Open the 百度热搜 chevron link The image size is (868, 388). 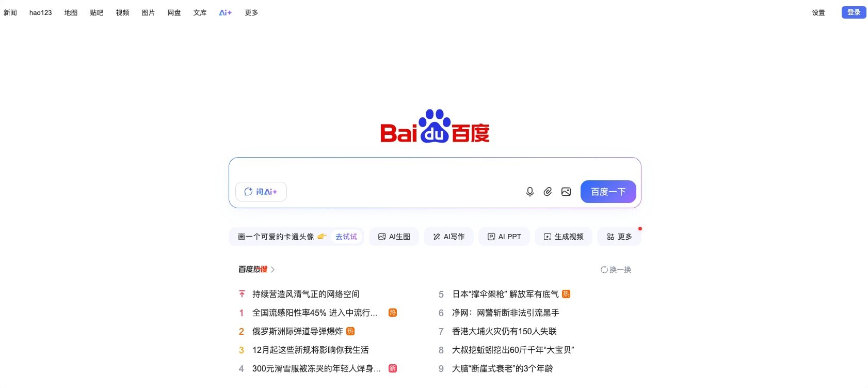[x=272, y=270]
